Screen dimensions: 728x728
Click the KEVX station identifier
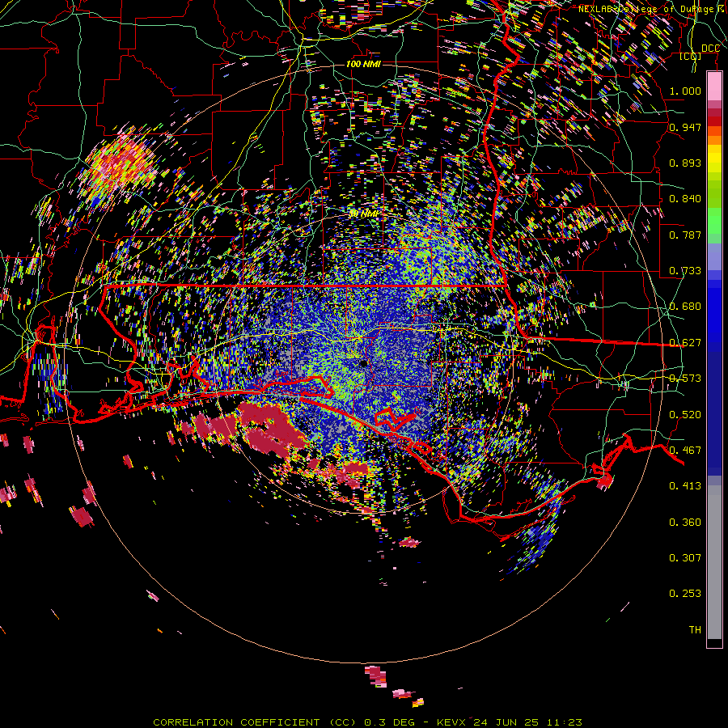[x=451, y=722]
